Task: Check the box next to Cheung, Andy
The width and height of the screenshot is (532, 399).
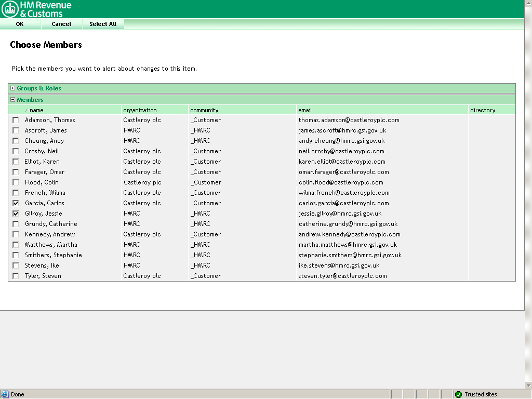Action: tap(16, 141)
